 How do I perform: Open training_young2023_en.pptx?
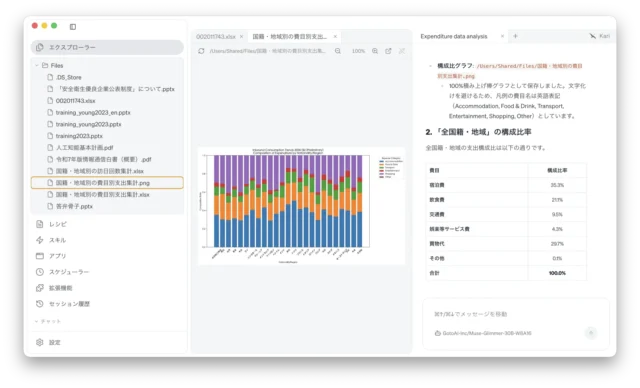[x=93, y=113]
